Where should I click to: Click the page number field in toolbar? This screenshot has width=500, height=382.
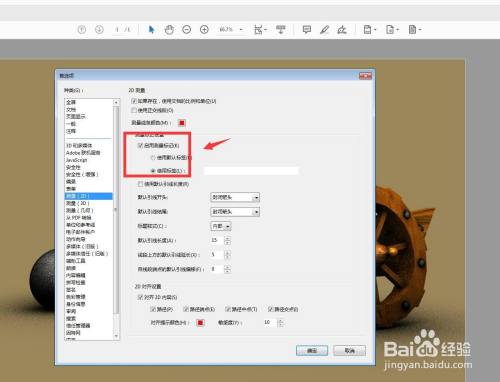tap(117, 30)
